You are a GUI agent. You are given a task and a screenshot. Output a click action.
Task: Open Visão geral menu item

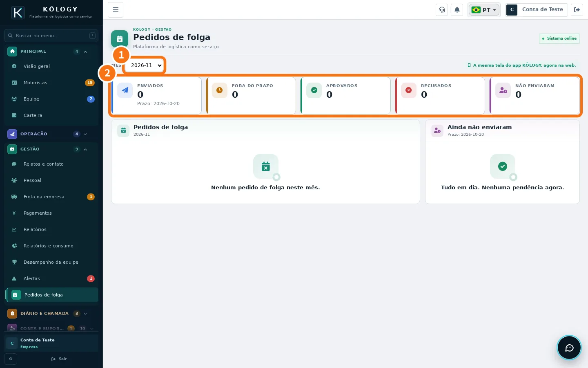[x=51, y=66]
